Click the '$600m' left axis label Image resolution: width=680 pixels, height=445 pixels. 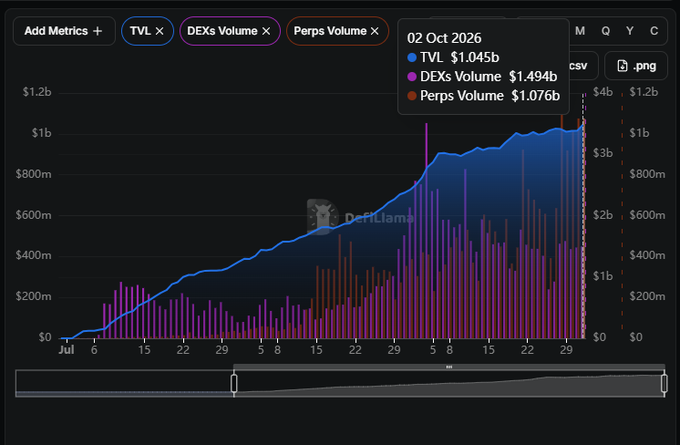33,215
